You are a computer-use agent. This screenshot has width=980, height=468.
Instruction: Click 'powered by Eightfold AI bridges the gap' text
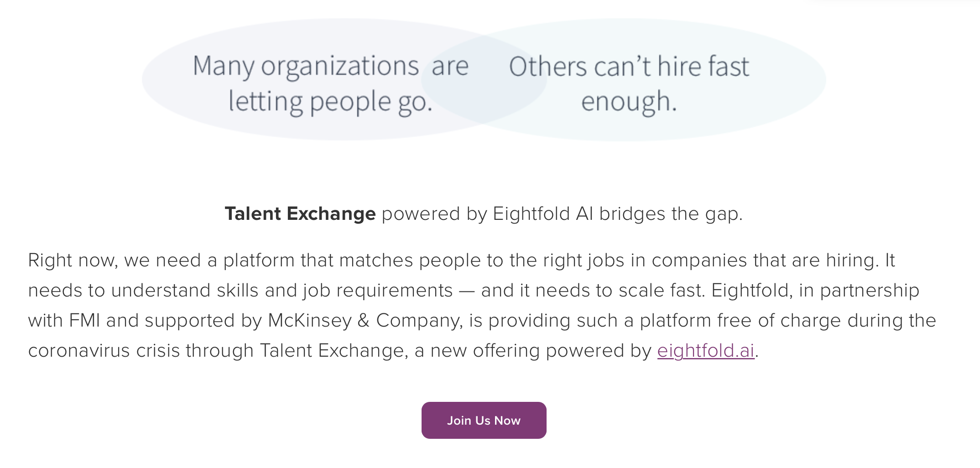[562, 214]
